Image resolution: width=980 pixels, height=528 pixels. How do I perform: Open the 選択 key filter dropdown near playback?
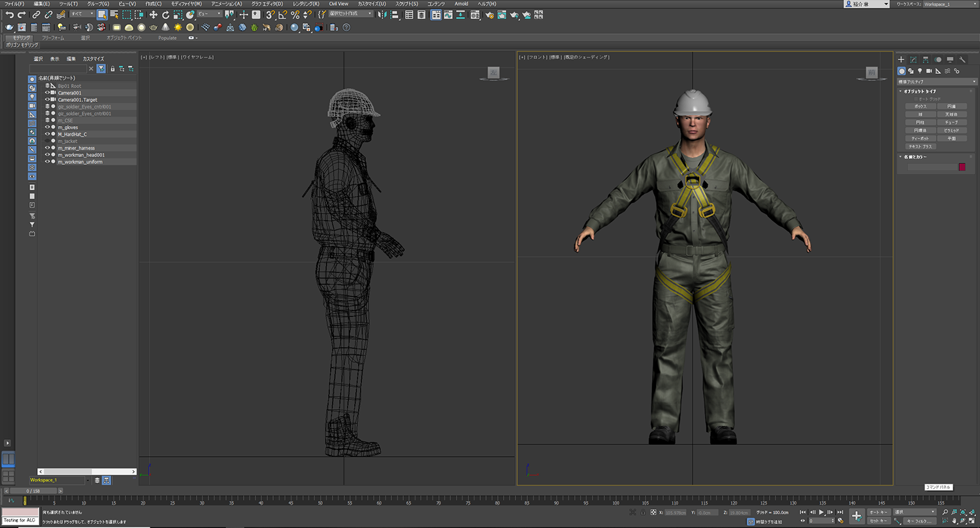tap(914, 512)
